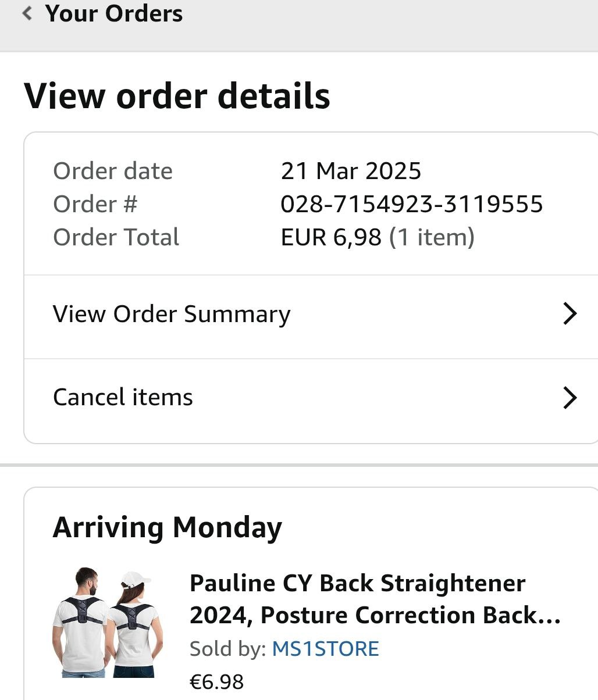Image resolution: width=598 pixels, height=700 pixels.
Task: Click the View order details heading
Action: pos(177,96)
